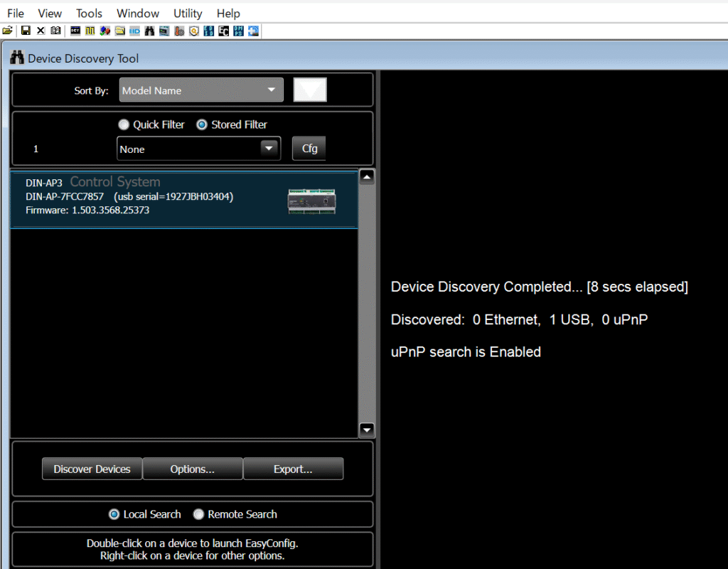Screen dimensions: 728x569
Task: Click the device list scroll down arrow
Action: click(x=367, y=430)
